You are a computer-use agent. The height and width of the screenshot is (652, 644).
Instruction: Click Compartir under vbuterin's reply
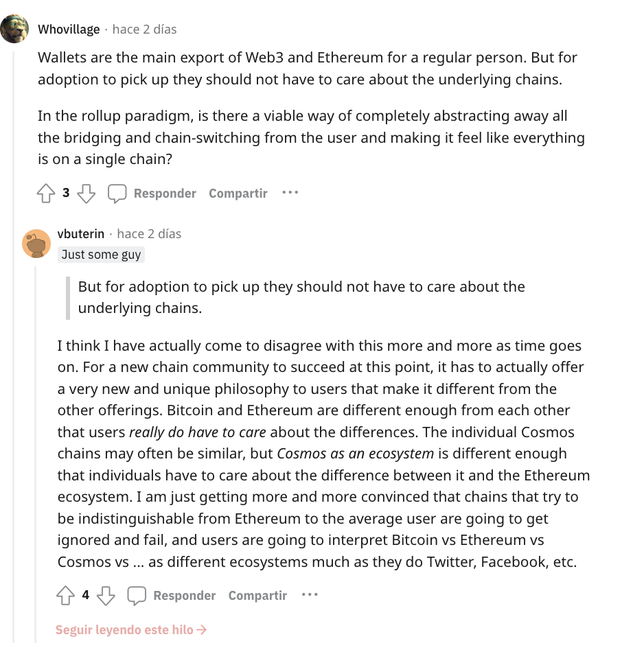point(257,596)
